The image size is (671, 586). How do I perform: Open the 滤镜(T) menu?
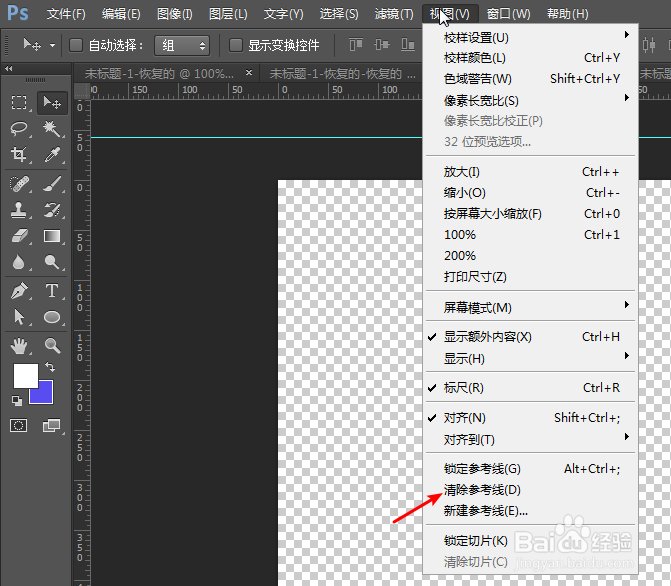click(x=394, y=14)
